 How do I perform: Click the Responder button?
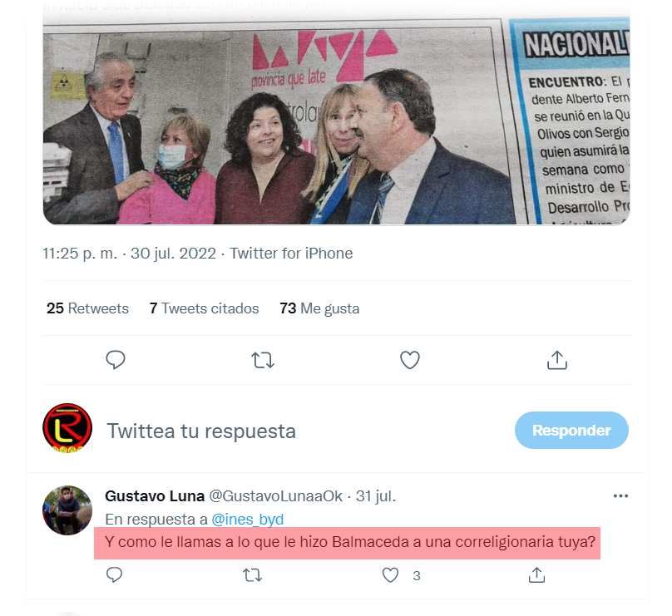[571, 430]
